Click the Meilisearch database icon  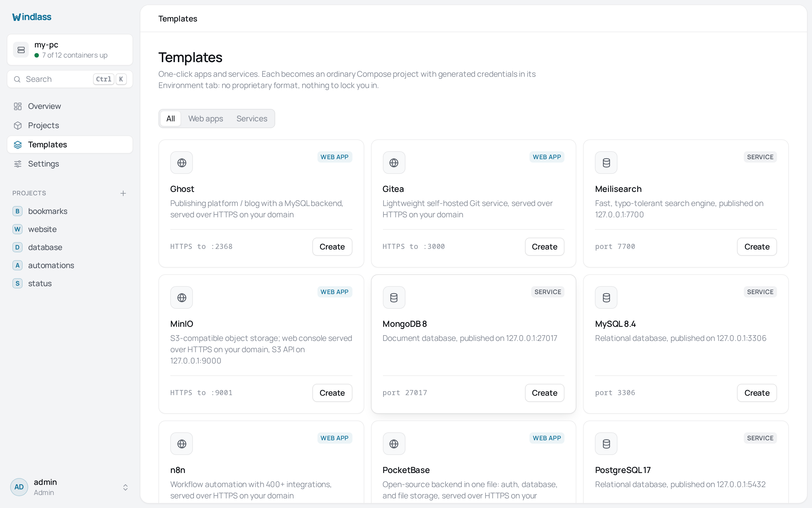606,163
